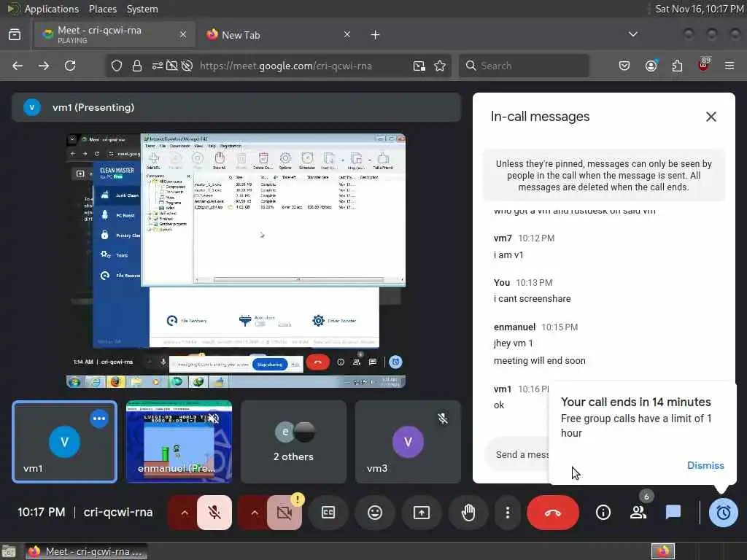Go forward using the browser forward arrow
This screenshot has width=747, height=560.
pyautogui.click(x=44, y=66)
